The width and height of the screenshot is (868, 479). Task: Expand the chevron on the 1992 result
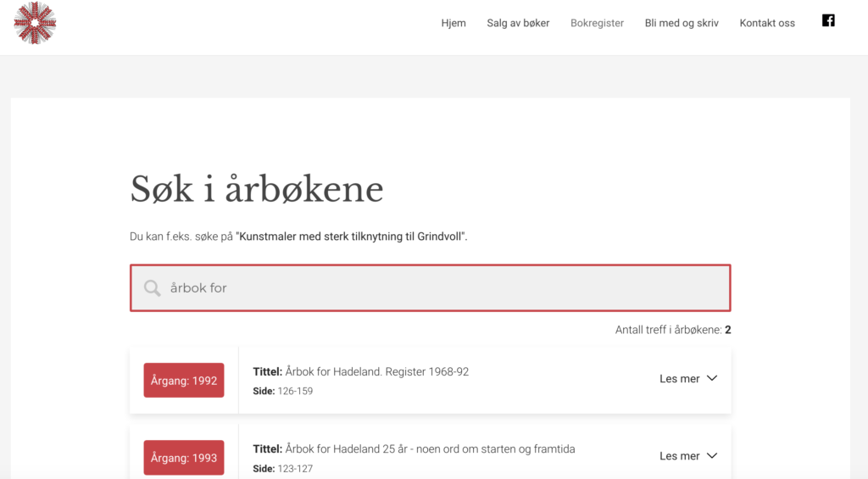(x=712, y=378)
